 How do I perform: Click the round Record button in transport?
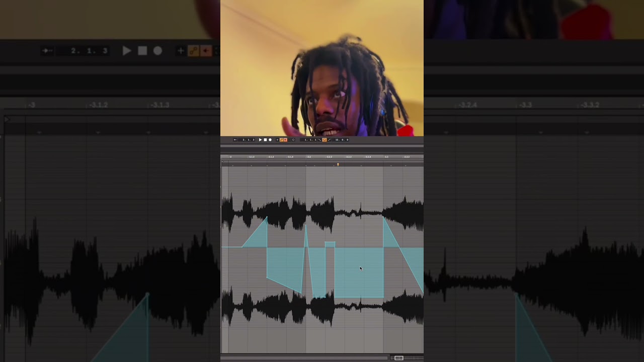(270, 140)
